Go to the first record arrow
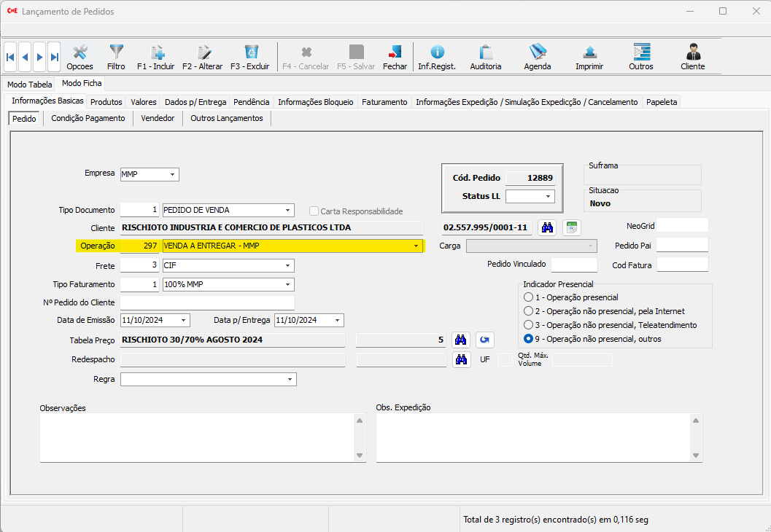 (10, 57)
